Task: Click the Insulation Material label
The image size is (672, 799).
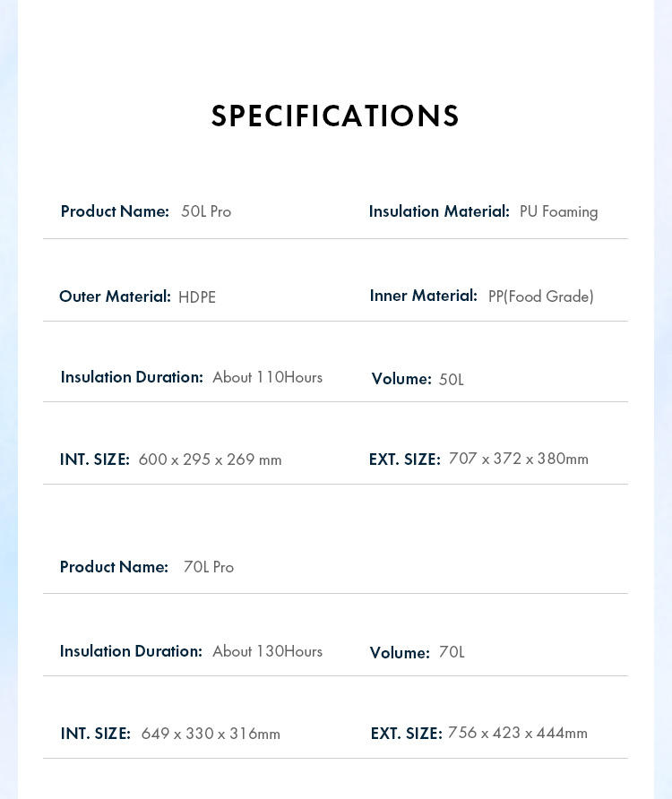Action: pos(439,211)
